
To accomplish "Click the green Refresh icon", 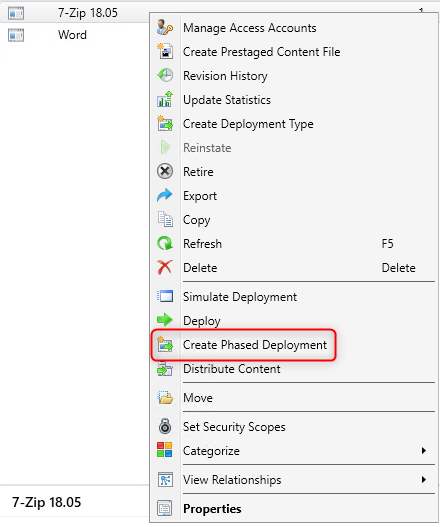I will point(165,243).
